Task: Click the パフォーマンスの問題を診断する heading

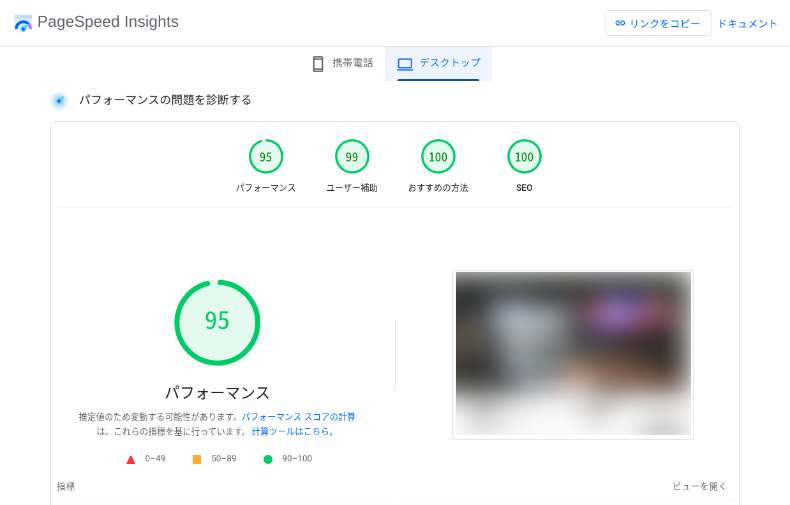Action: coord(165,100)
